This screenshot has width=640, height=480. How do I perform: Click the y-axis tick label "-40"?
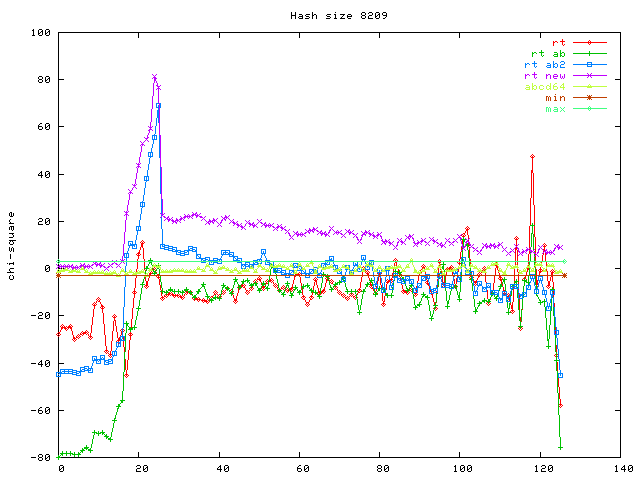[41, 363]
